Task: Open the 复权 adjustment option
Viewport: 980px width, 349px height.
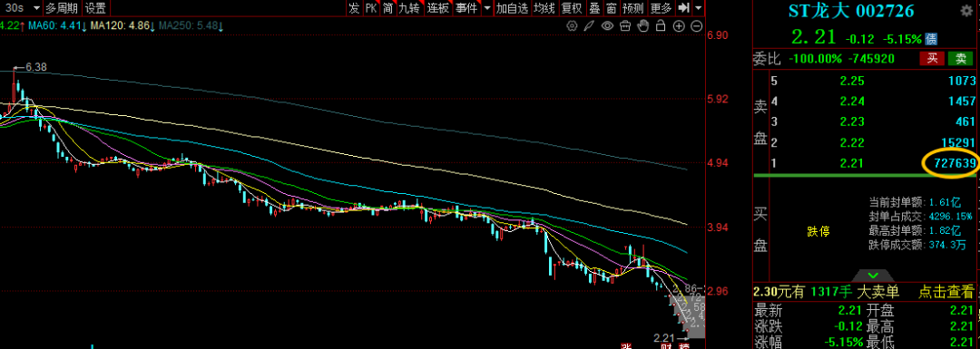Action: pyautogui.click(x=572, y=8)
